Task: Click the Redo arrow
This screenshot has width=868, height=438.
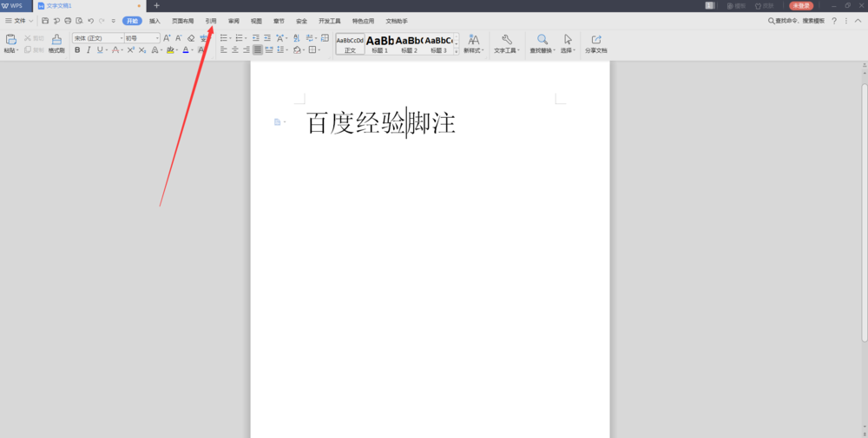Action: [x=102, y=21]
